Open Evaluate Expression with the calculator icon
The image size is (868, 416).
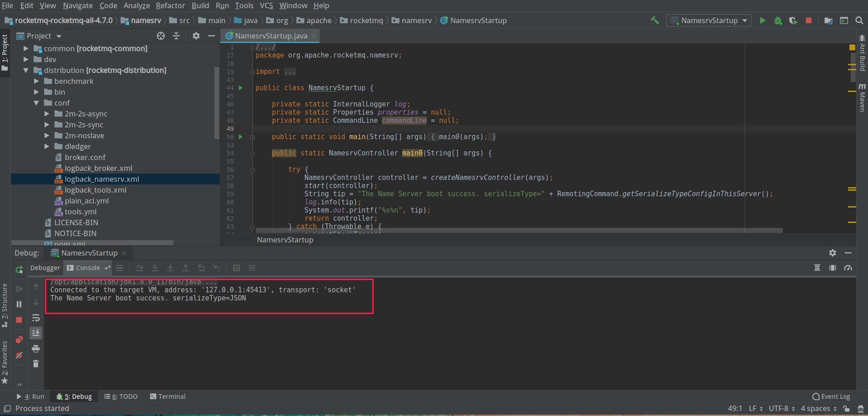coord(236,268)
